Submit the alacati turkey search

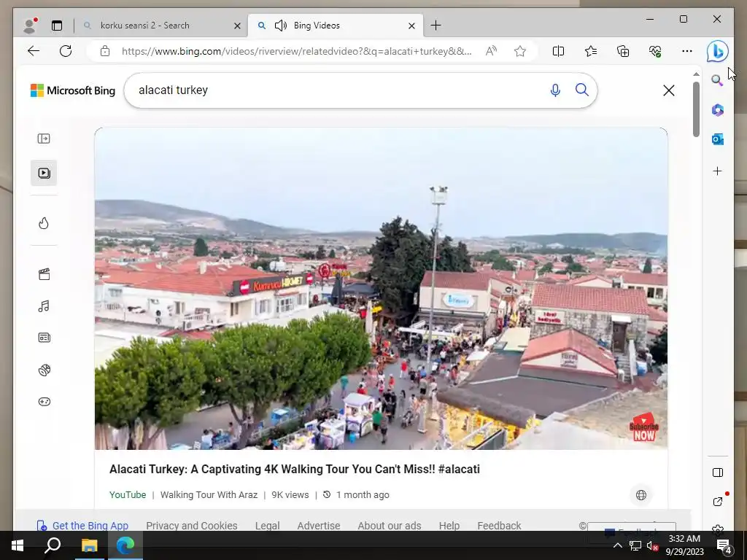tap(581, 90)
